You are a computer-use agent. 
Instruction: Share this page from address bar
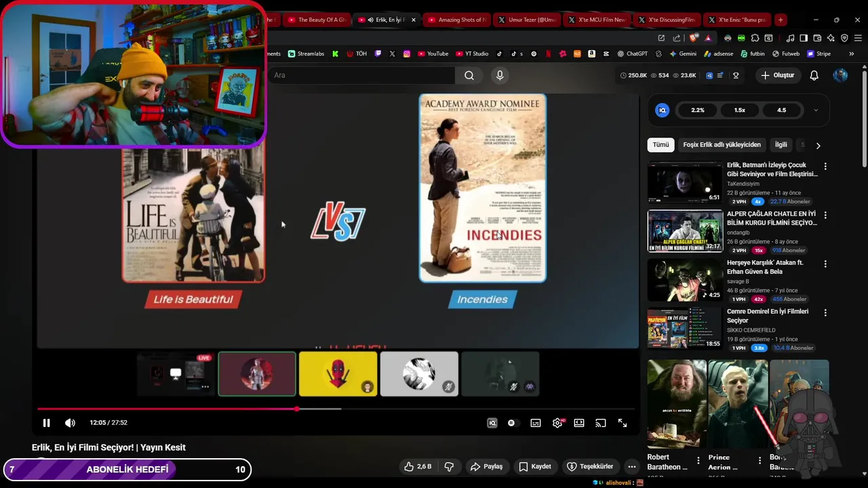click(x=675, y=38)
